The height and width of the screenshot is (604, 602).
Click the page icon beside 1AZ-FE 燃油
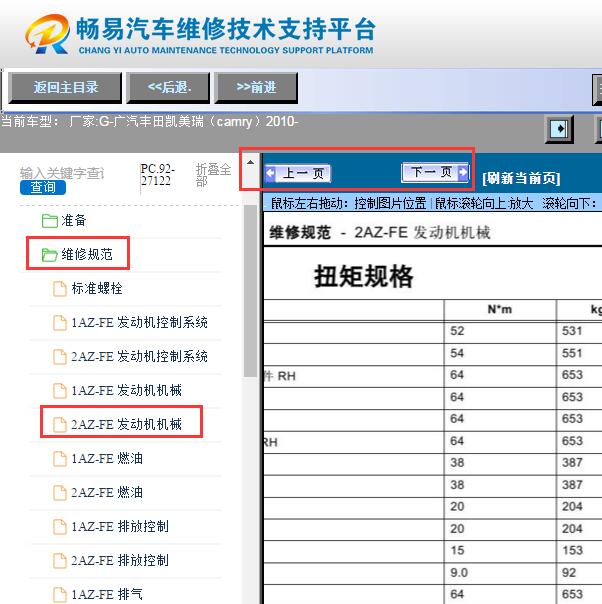coord(60,458)
